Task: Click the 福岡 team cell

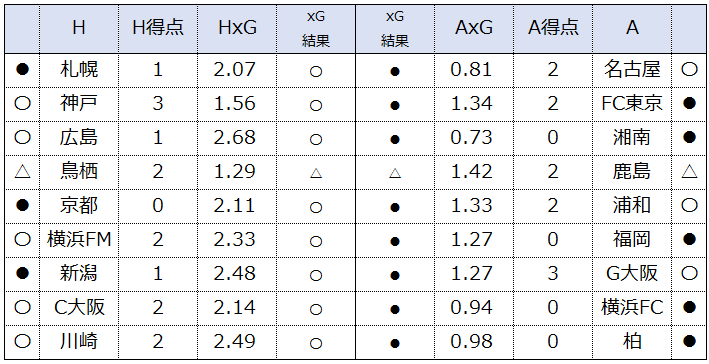Action: tap(632, 240)
